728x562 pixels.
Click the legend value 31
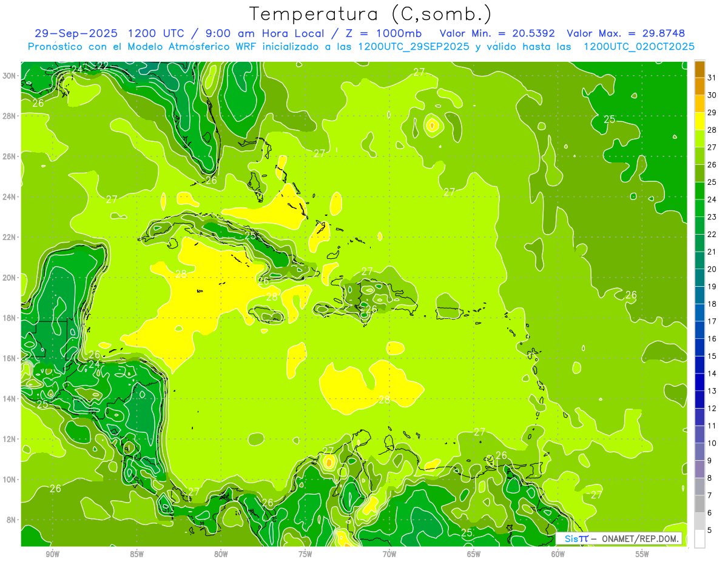tap(712, 78)
